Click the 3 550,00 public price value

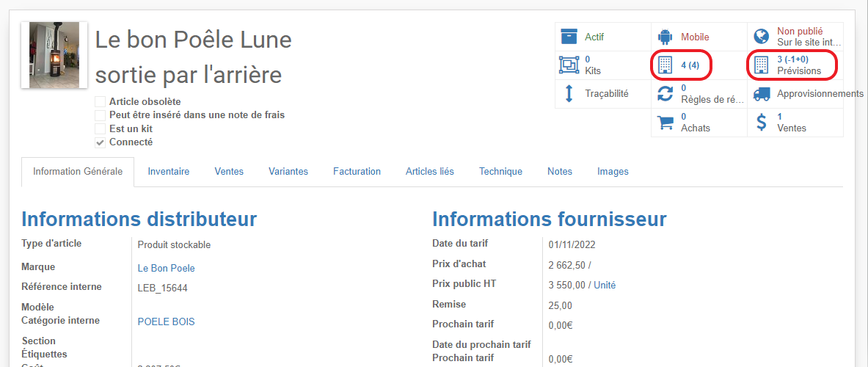[567, 285]
